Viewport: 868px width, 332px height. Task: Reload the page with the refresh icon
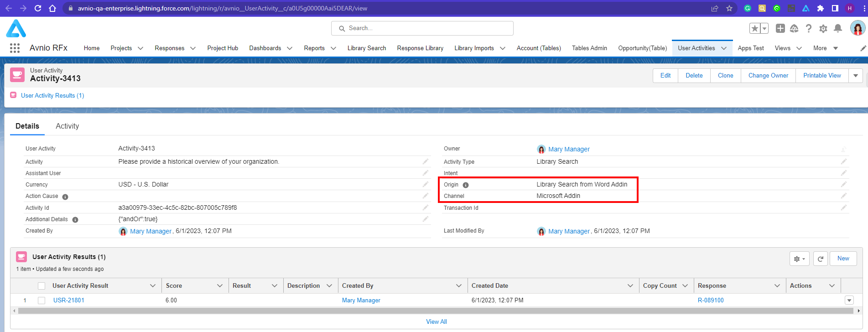click(x=38, y=8)
